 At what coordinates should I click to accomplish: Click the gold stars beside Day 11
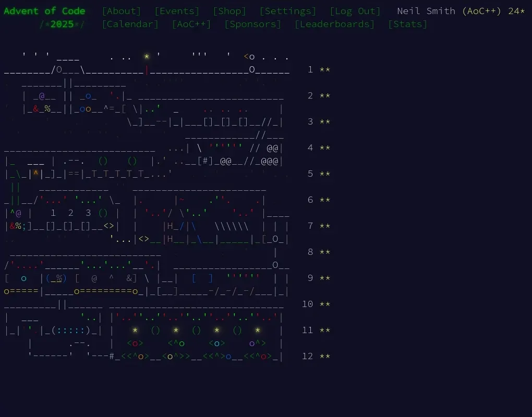tap(324, 330)
